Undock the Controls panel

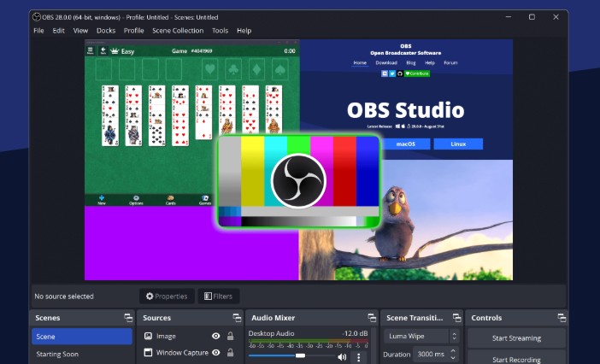tap(562, 318)
